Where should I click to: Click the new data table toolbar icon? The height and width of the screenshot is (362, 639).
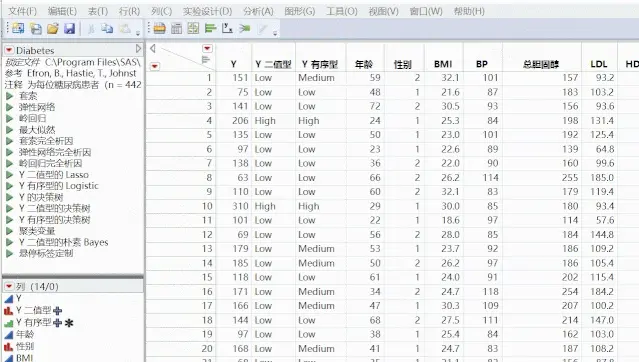tap(36, 29)
